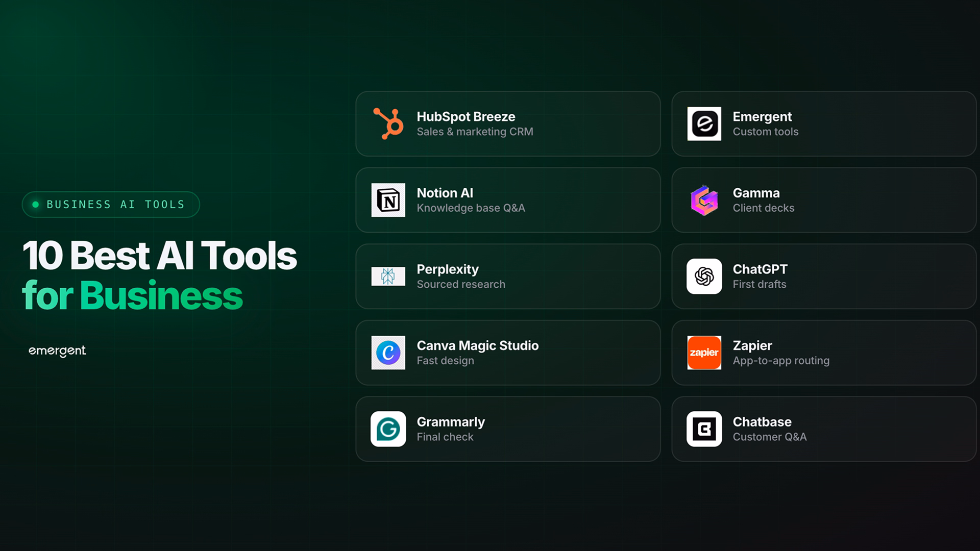Screen dimensions: 980x551
Task: Click the '10 Best AI Tools' headline
Action: coord(159,256)
